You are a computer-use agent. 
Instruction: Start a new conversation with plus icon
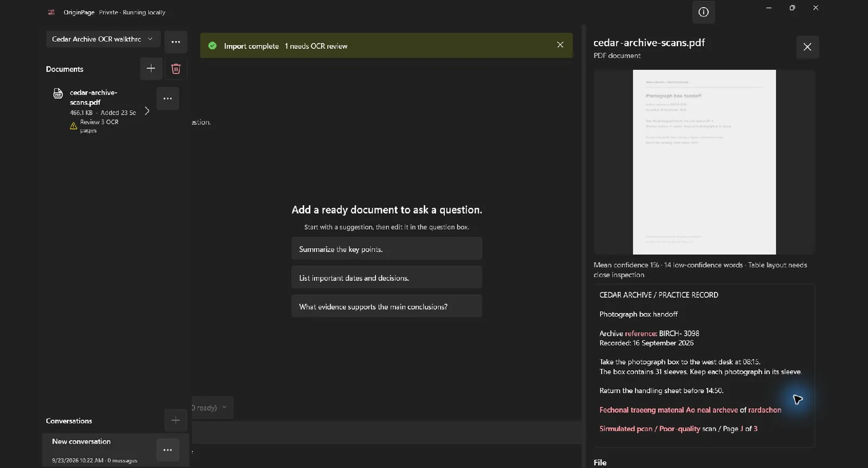point(175,420)
